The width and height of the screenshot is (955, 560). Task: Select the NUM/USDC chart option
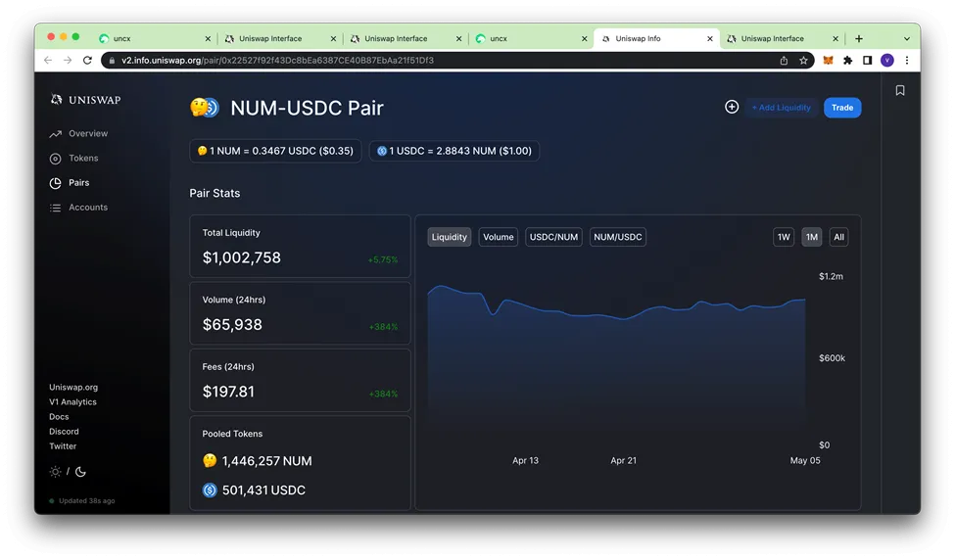pos(618,237)
